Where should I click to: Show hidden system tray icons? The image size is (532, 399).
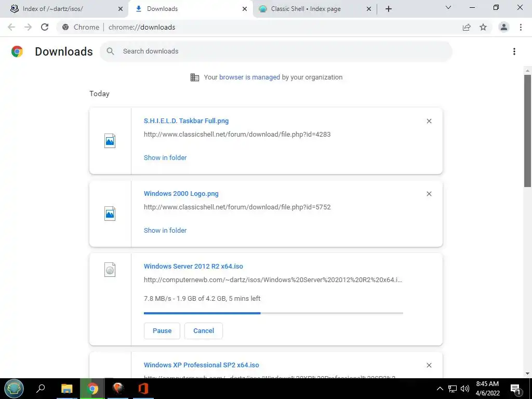(440, 389)
